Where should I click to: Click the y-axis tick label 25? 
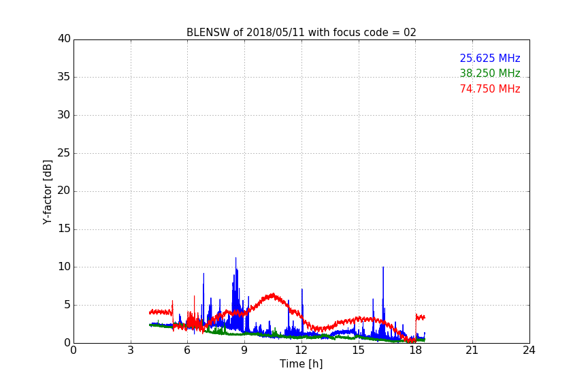click(x=64, y=152)
